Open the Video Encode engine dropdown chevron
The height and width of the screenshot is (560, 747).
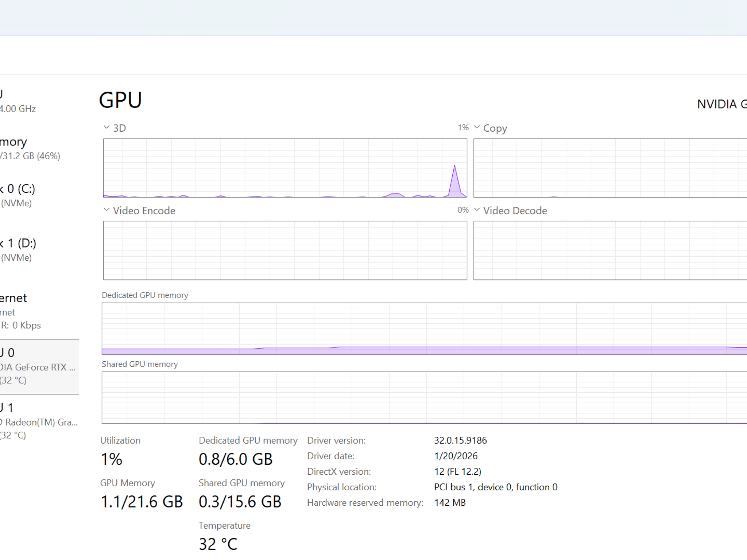pyautogui.click(x=107, y=210)
